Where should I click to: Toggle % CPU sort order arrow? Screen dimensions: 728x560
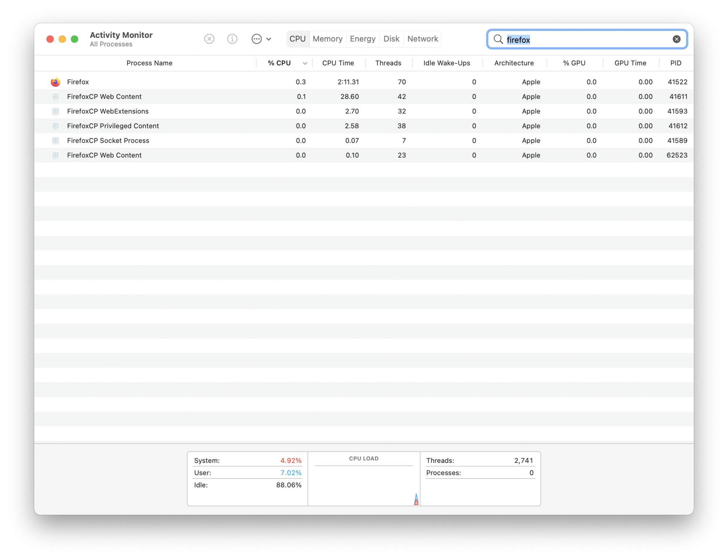[x=305, y=63]
